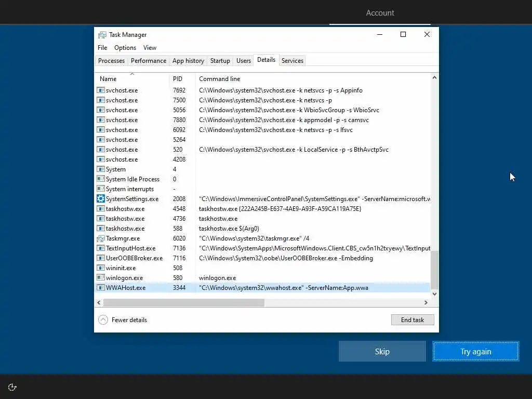Viewport: 532px width, 399px height.
Task: Click the Try again button
Action: (x=476, y=352)
